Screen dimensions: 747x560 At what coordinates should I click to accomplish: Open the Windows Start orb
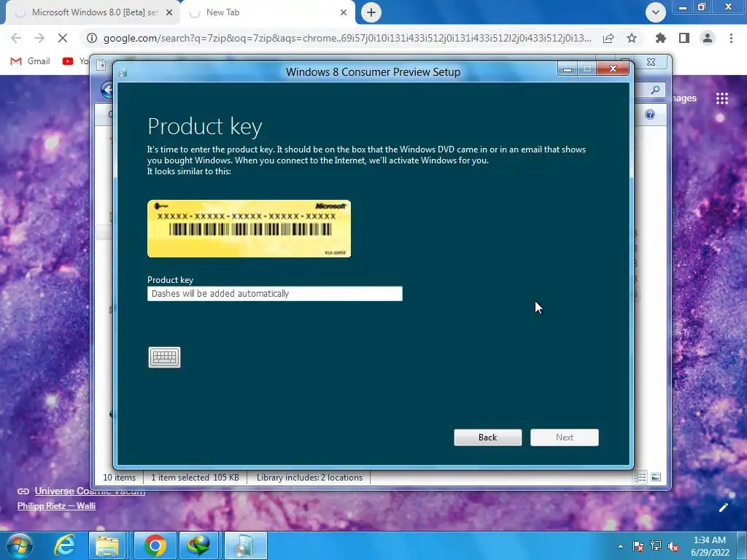pos(20,545)
